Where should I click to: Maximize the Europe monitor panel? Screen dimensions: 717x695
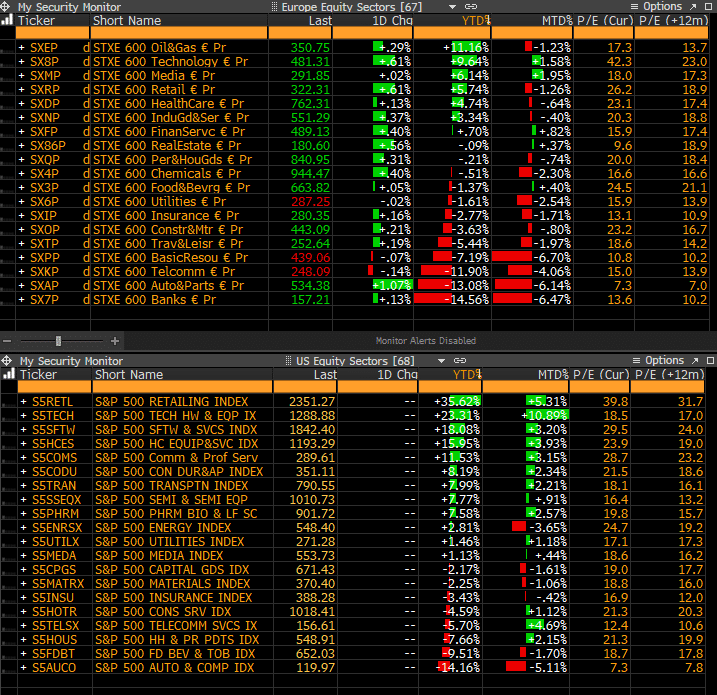point(708,6)
